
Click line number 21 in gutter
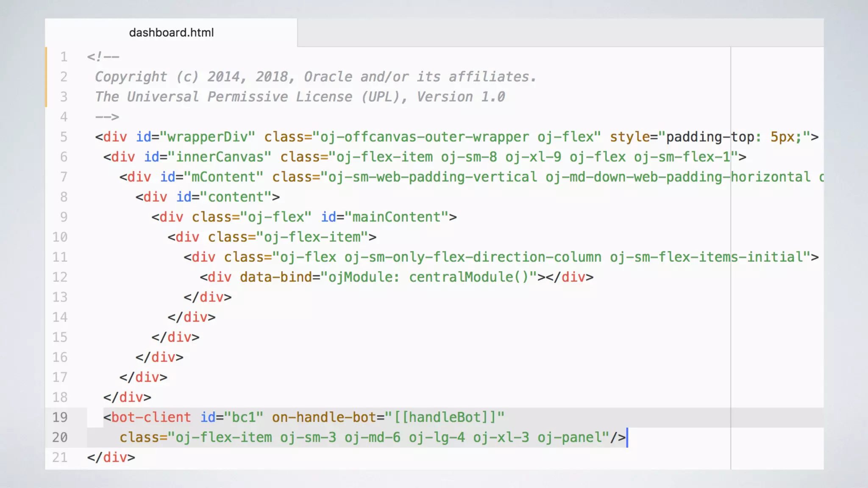coord(60,457)
